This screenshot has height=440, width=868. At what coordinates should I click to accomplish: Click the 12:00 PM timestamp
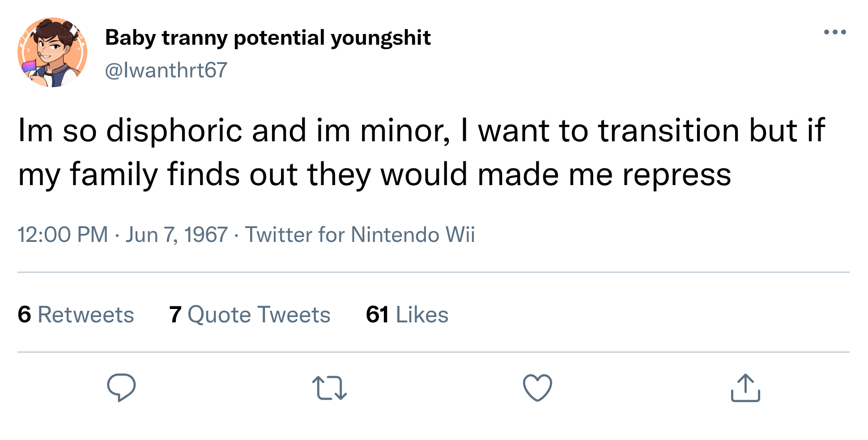tap(63, 235)
